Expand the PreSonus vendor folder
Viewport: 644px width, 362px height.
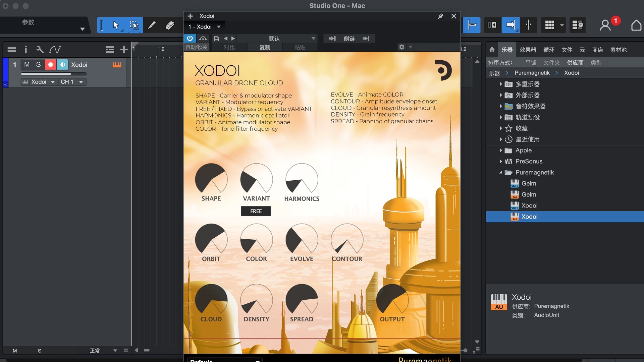[501, 162]
